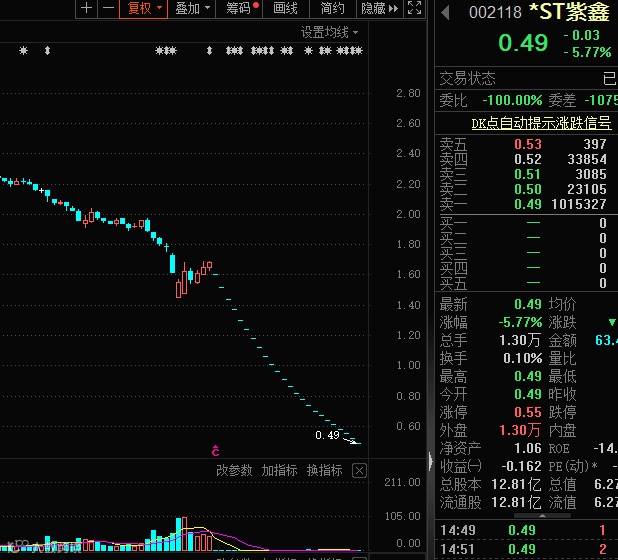Open the 筹码 chip distribution view
618x560 pixels.
tap(239, 8)
